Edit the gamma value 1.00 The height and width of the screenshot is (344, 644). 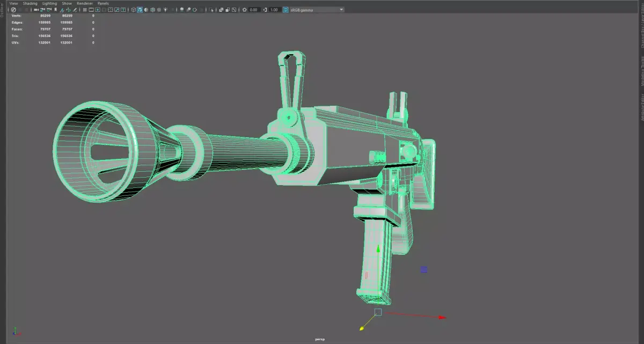(274, 10)
